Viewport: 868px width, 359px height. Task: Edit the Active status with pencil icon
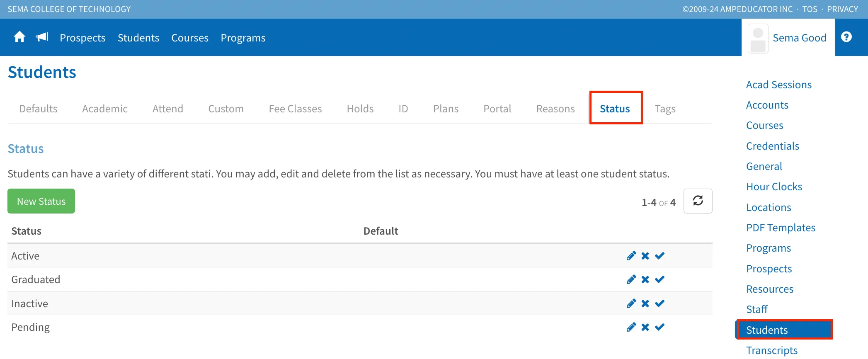pyautogui.click(x=631, y=256)
